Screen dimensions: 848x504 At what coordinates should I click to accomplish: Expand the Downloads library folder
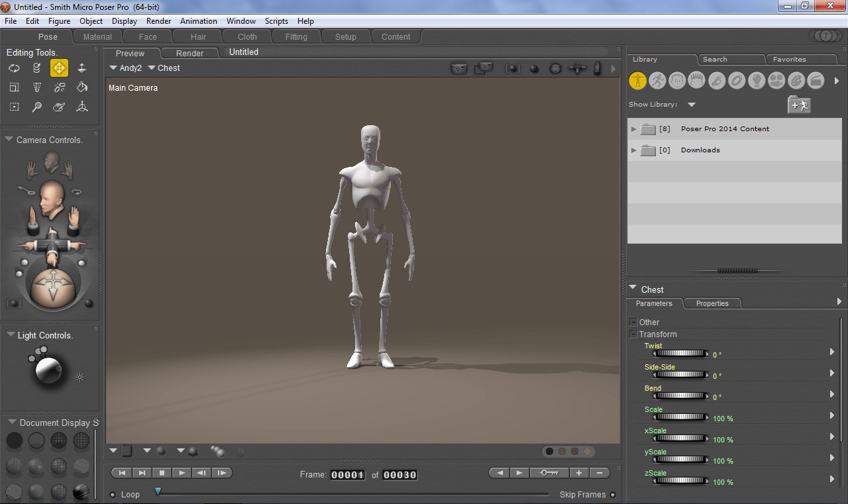(634, 150)
